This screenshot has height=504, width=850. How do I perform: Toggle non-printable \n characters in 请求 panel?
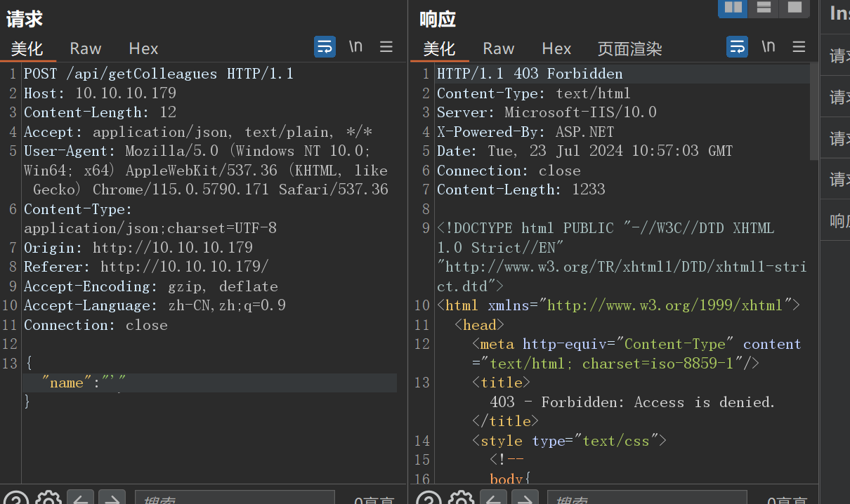click(x=356, y=47)
